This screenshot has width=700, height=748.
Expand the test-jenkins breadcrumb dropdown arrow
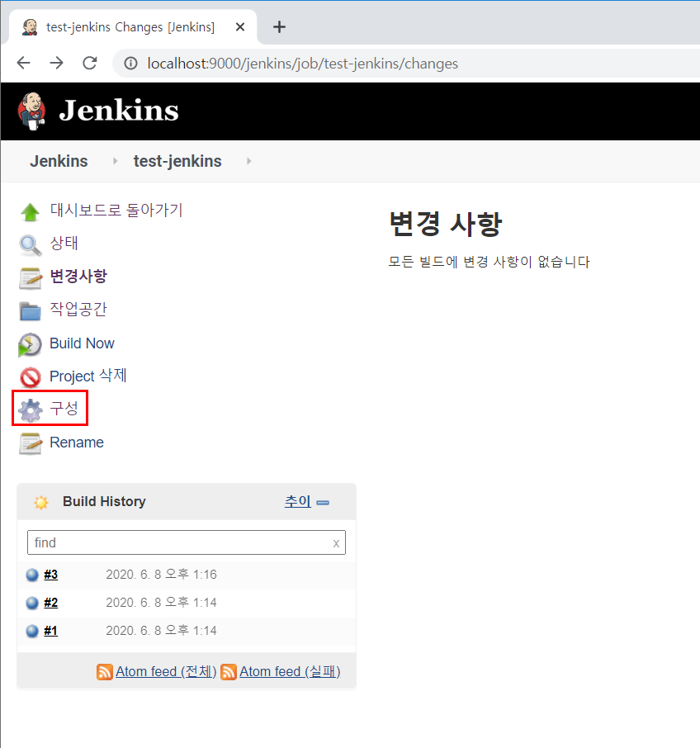tap(249, 161)
